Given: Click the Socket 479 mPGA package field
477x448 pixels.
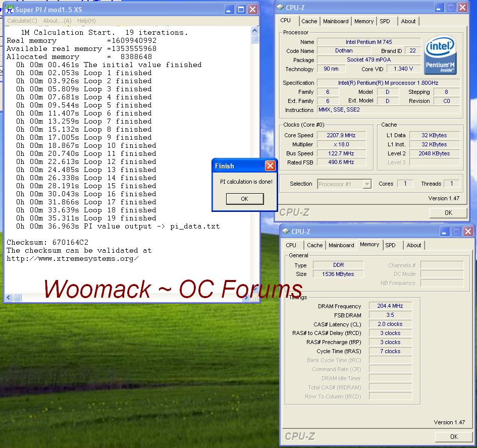Looking at the screenshot, I should (368, 60).
